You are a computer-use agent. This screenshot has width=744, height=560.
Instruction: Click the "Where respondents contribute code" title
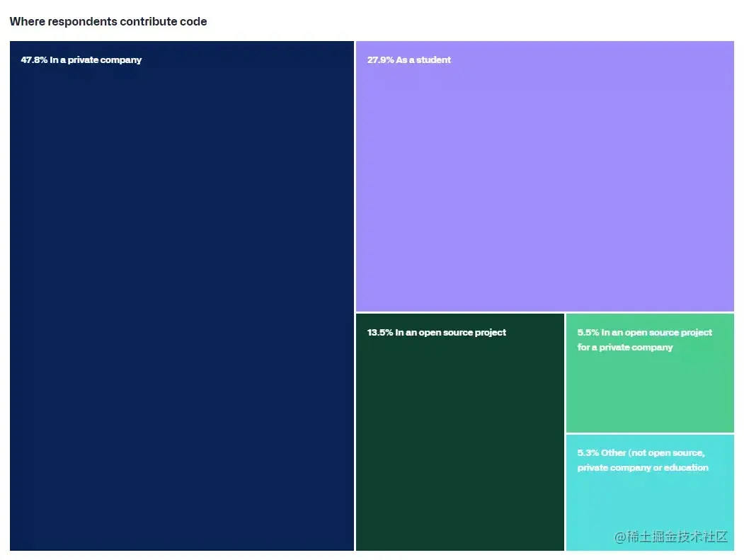point(108,21)
